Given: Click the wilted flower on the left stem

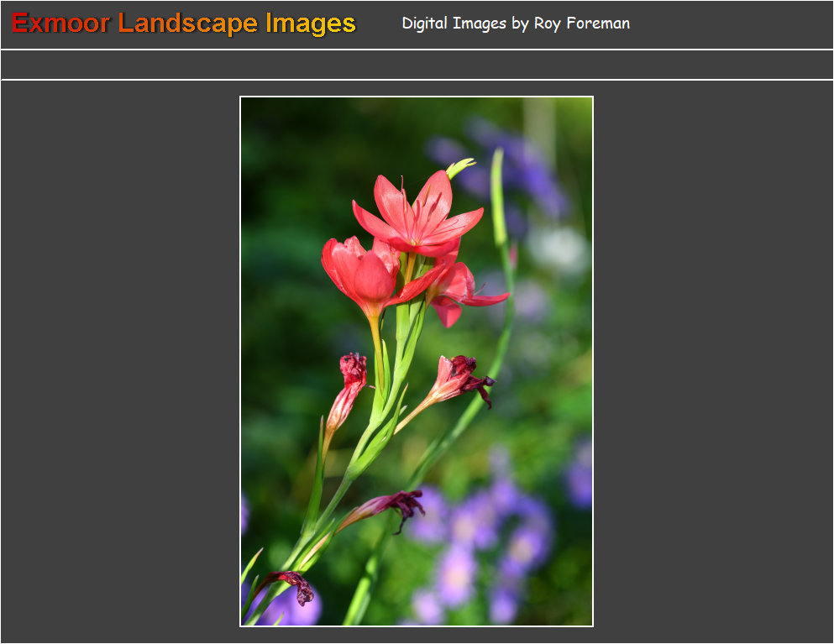Looking at the screenshot, I should pos(349,388).
